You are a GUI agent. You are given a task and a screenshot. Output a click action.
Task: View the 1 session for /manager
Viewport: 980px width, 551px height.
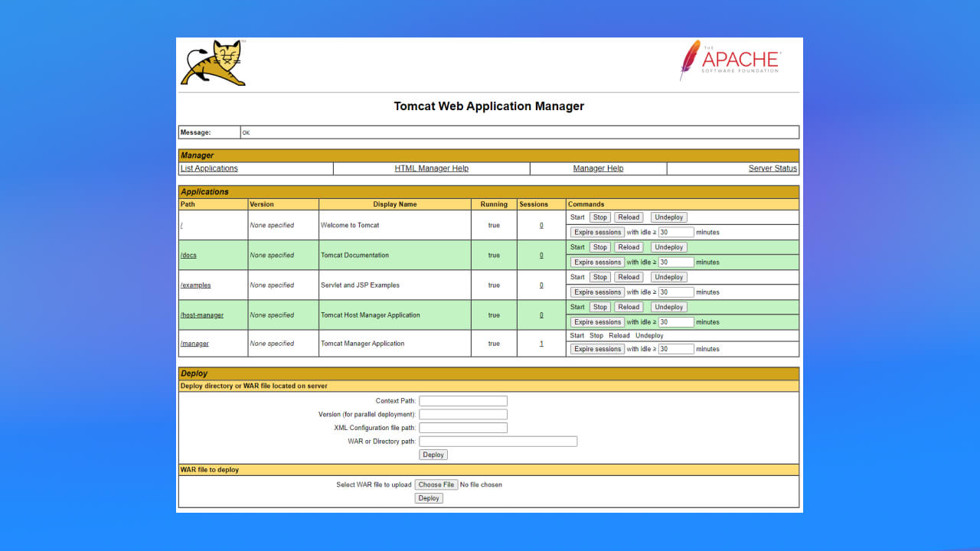point(541,344)
